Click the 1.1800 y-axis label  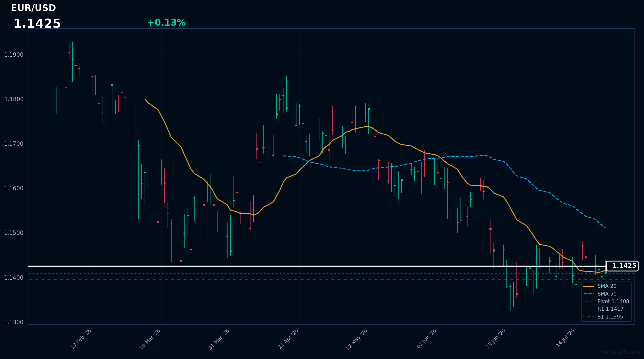tap(14, 99)
